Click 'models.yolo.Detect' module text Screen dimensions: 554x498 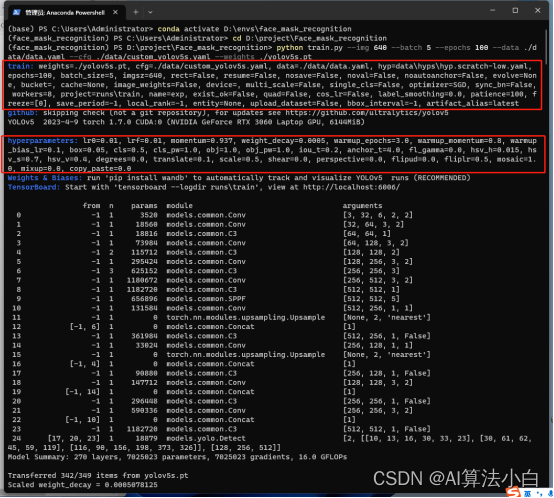206,439
